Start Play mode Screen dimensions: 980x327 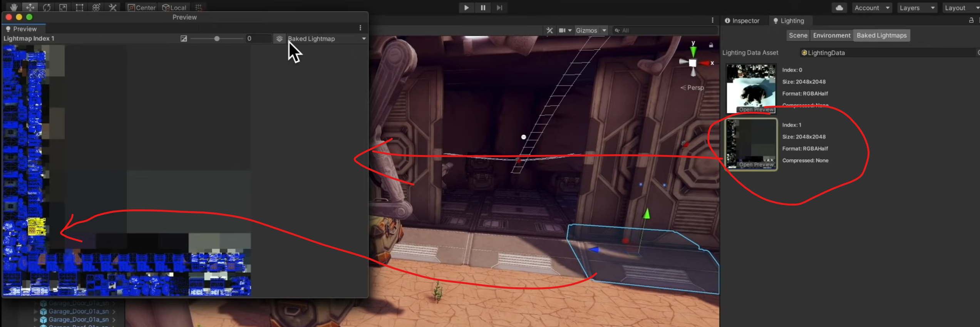tap(466, 8)
